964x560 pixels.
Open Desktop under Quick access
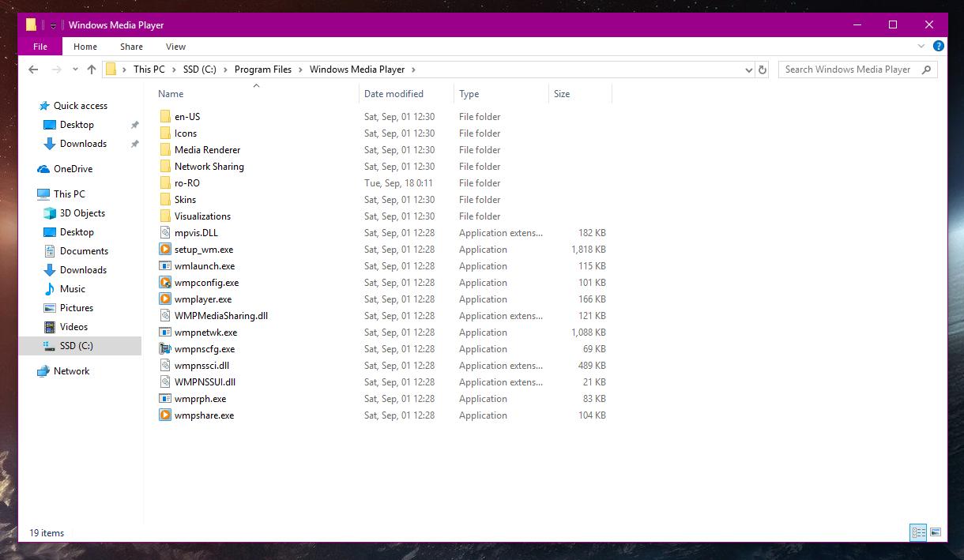(77, 125)
